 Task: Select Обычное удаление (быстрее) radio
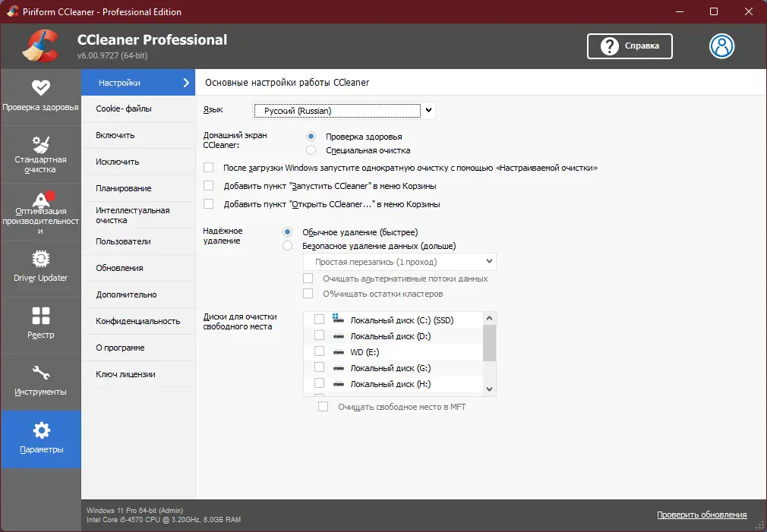point(287,232)
